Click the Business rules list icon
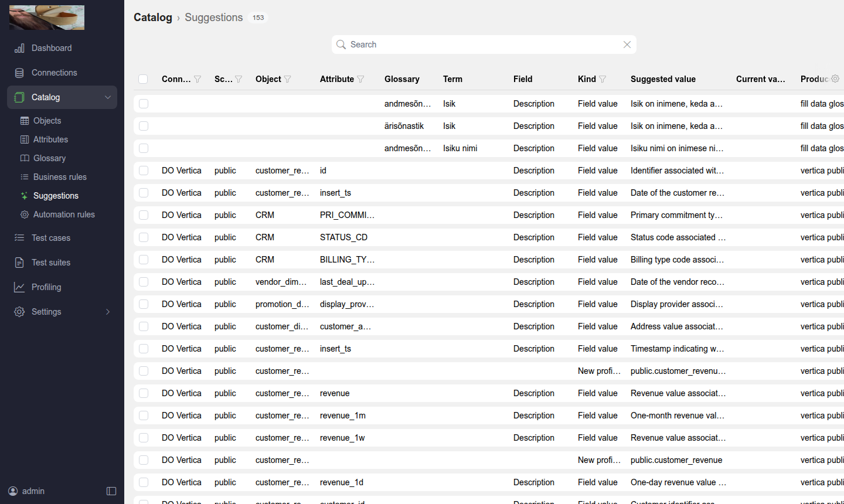The height and width of the screenshot is (504, 844). [x=25, y=177]
